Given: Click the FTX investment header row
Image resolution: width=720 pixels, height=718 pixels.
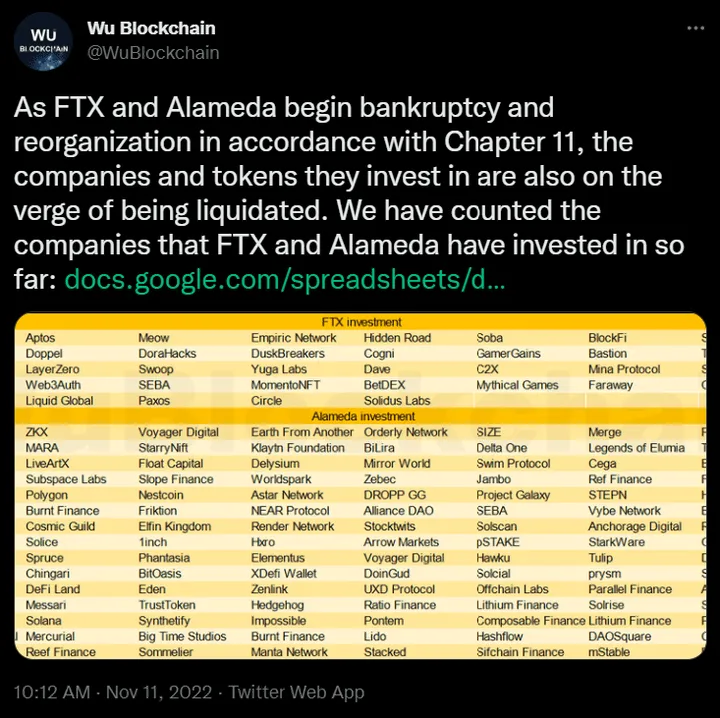Looking at the screenshot, I should (x=361, y=322).
